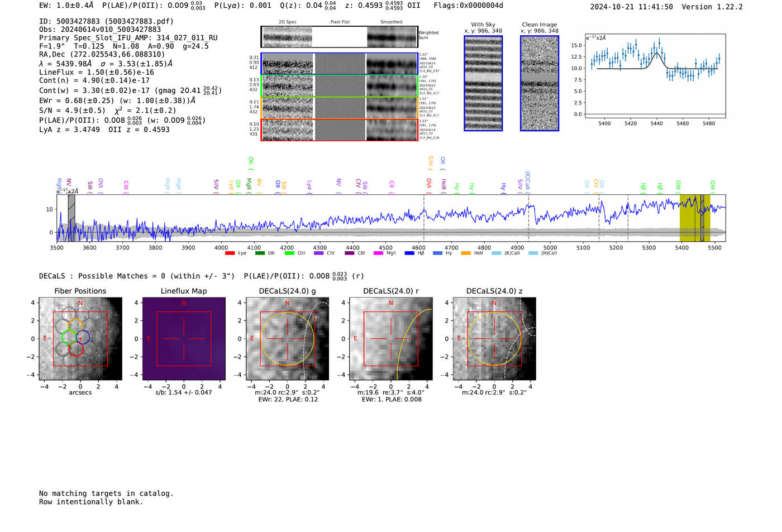
Task: Select the Clean Image cutout
Action: click(540, 83)
